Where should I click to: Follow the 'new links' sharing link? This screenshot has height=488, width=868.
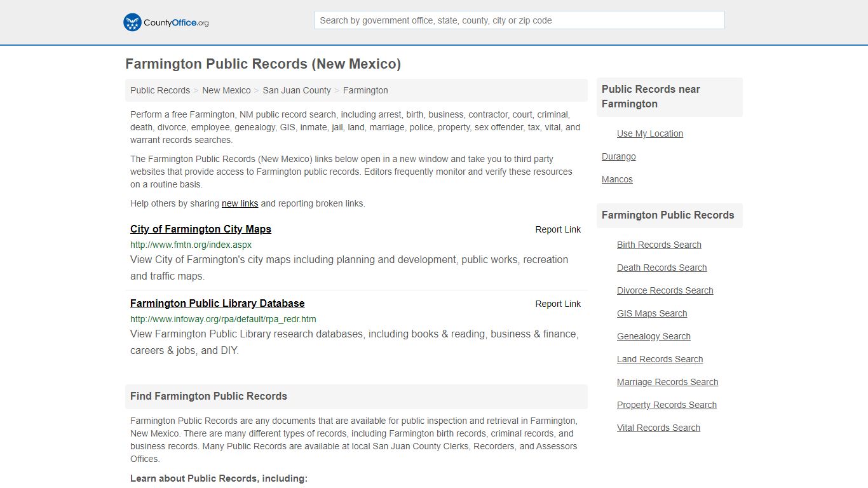240,203
